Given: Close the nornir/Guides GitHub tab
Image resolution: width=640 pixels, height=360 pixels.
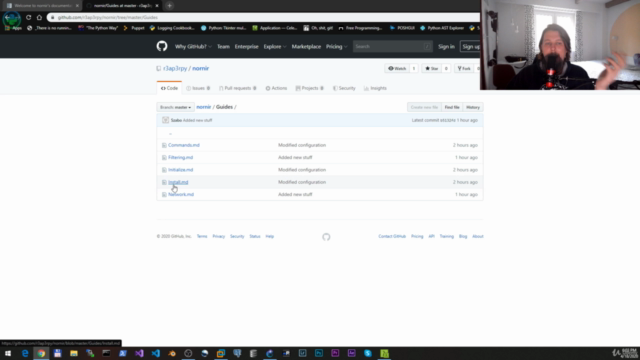Looking at the screenshot, I should (x=157, y=6).
